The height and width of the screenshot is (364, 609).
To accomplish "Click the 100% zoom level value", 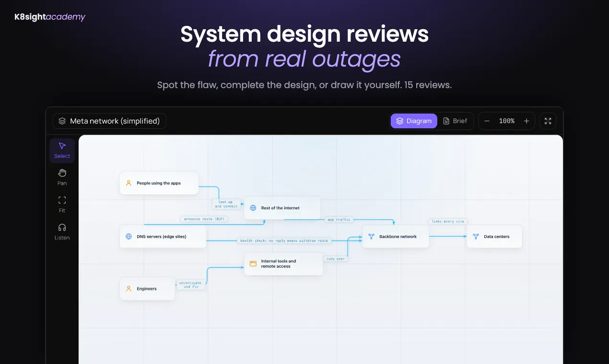I will coord(507,121).
